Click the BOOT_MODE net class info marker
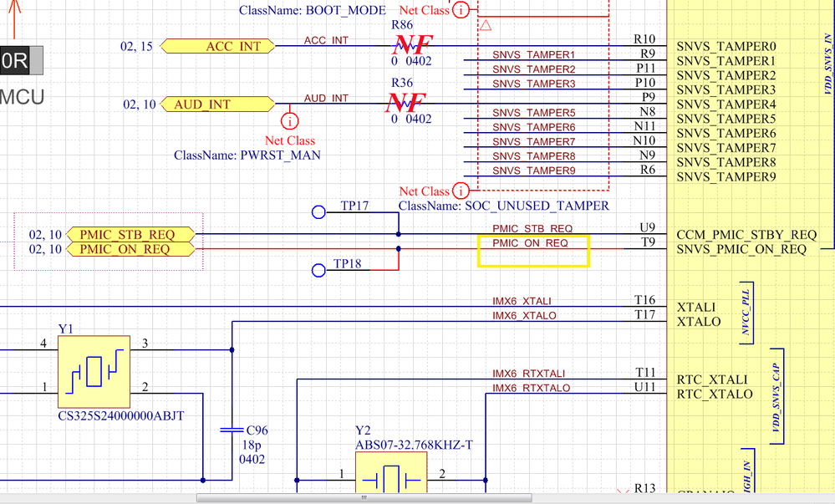 (x=461, y=9)
